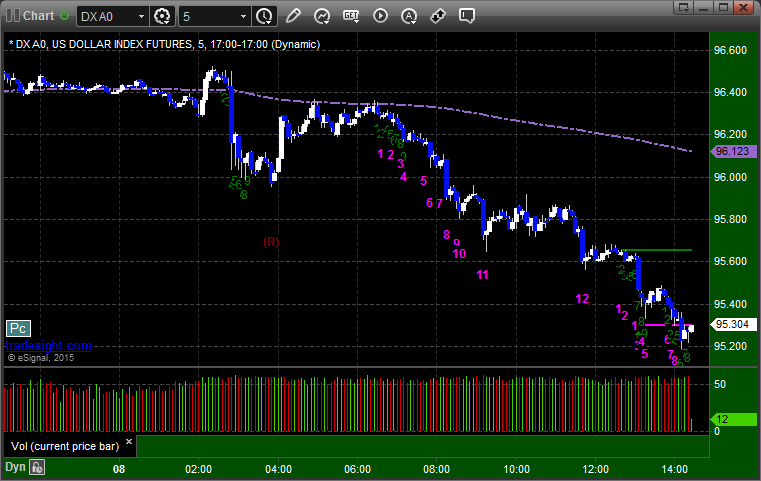
Task: Click the play replay button icon
Action: point(380,16)
